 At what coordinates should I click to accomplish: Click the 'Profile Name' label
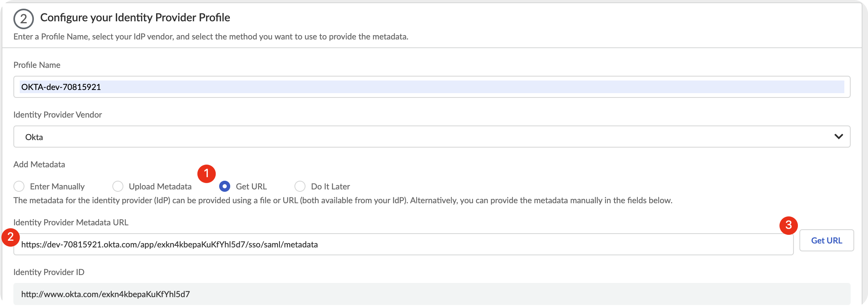tap(37, 65)
